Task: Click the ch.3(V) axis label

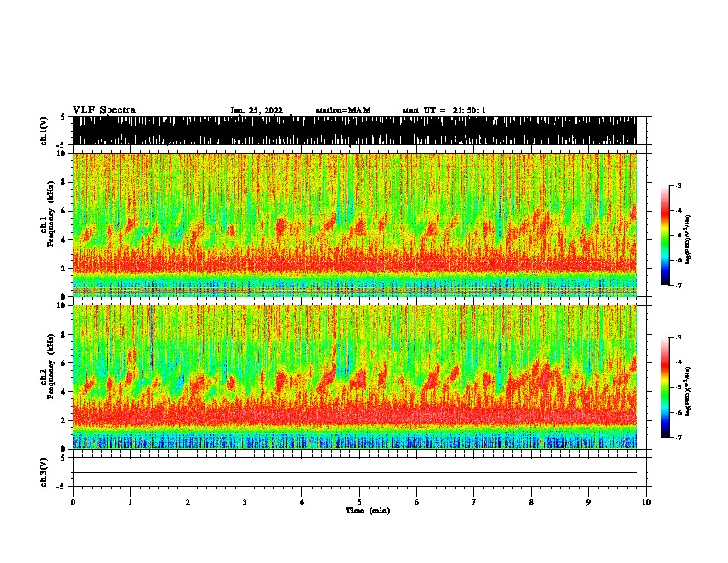Action: point(43,472)
